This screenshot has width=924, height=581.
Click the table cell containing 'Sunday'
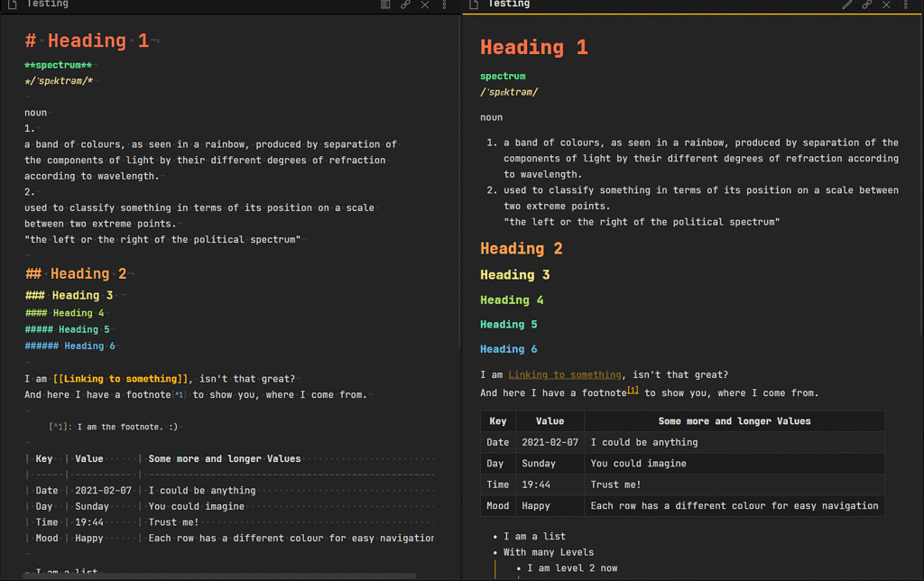click(540, 463)
